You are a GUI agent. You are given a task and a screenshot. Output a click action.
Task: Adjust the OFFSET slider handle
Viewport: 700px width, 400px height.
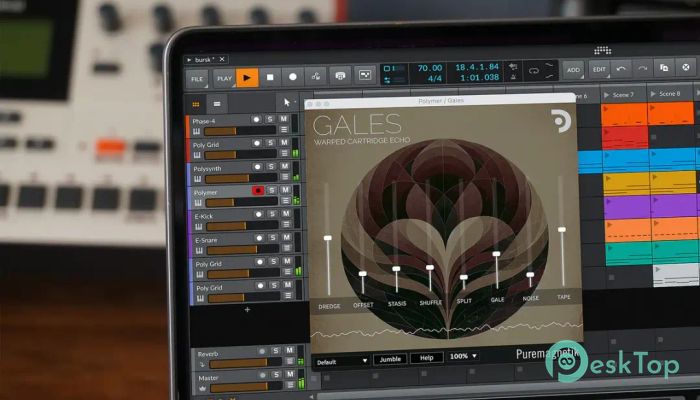click(x=362, y=274)
